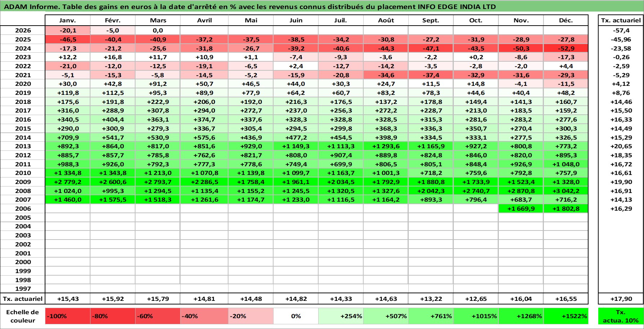The height and width of the screenshot is (329, 644).
Task: Click the +15,43 Janv. actuarial rate
Action: click(68, 299)
